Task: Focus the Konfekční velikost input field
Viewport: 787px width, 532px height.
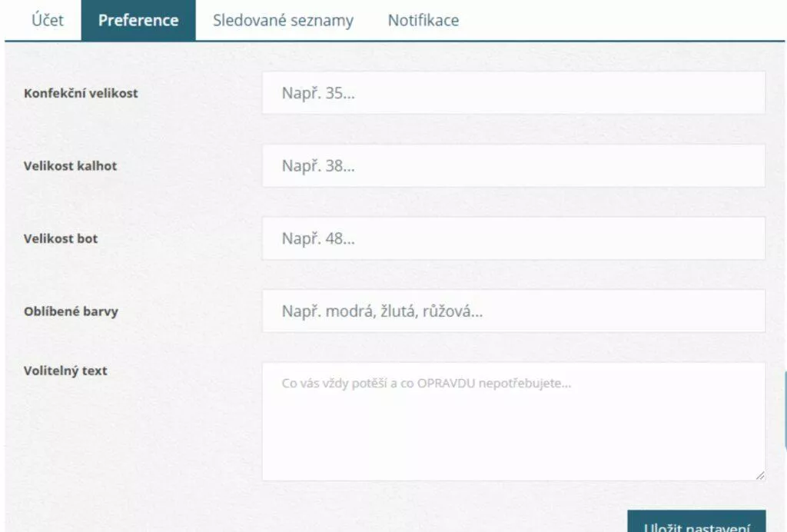Action: click(513, 93)
